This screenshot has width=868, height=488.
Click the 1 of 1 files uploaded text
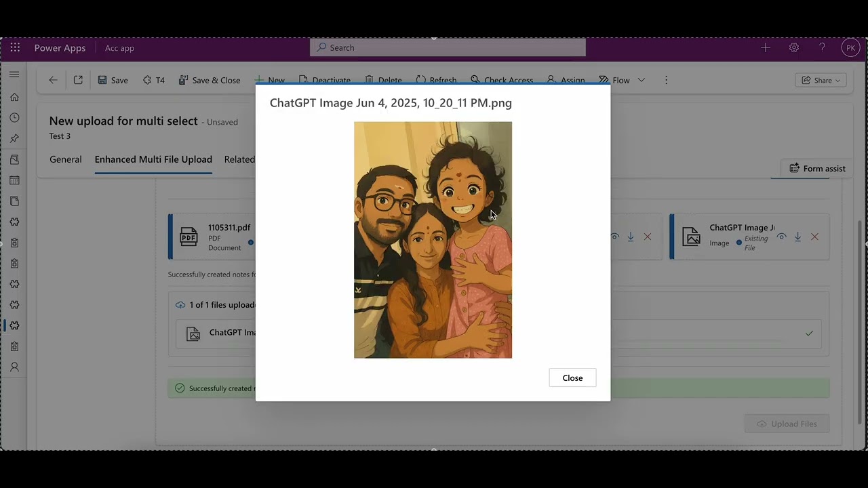(x=222, y=305)
